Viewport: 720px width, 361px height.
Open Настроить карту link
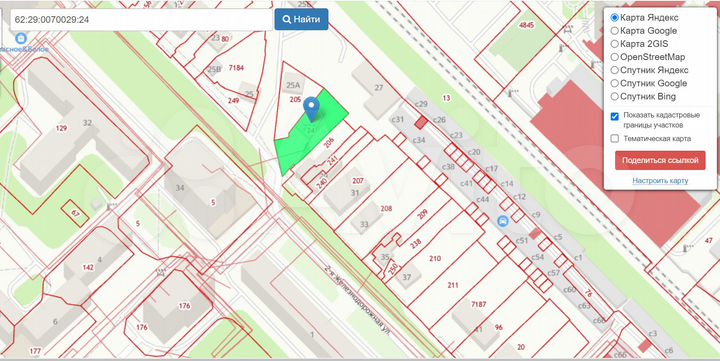[x=660, y=180]
